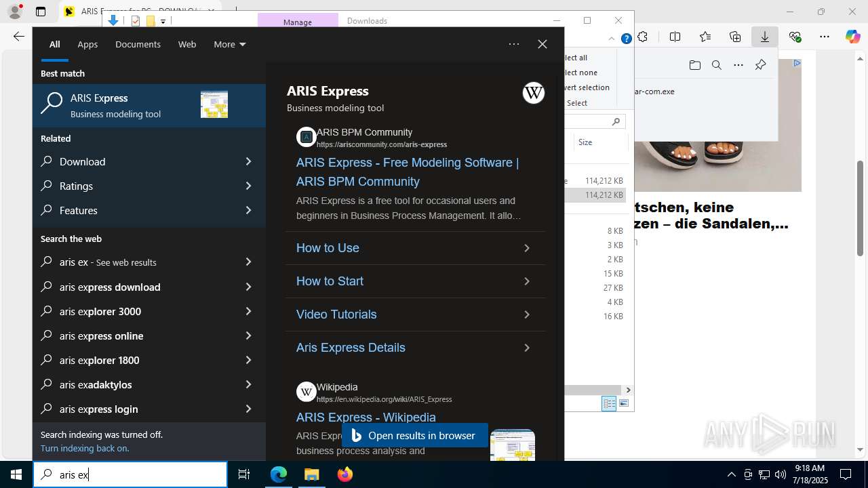Open Edge extensions puzzle icon
868x488 pixels.
(x=642, y=37)
